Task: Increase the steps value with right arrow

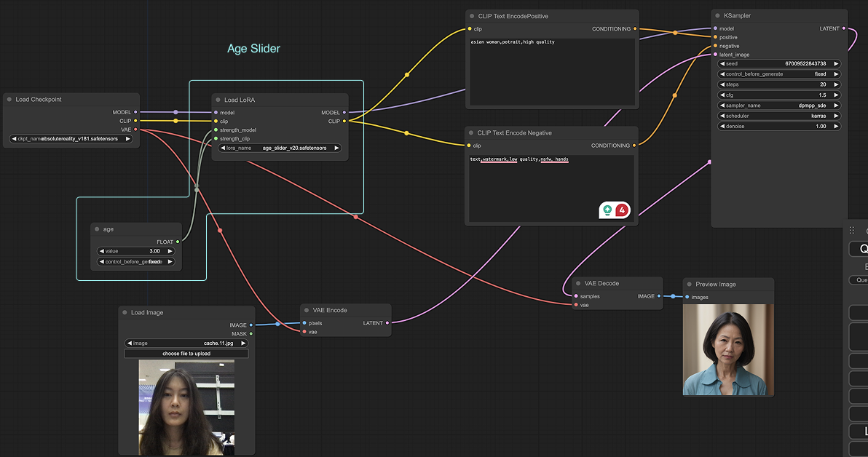Action: click(836, 84)
